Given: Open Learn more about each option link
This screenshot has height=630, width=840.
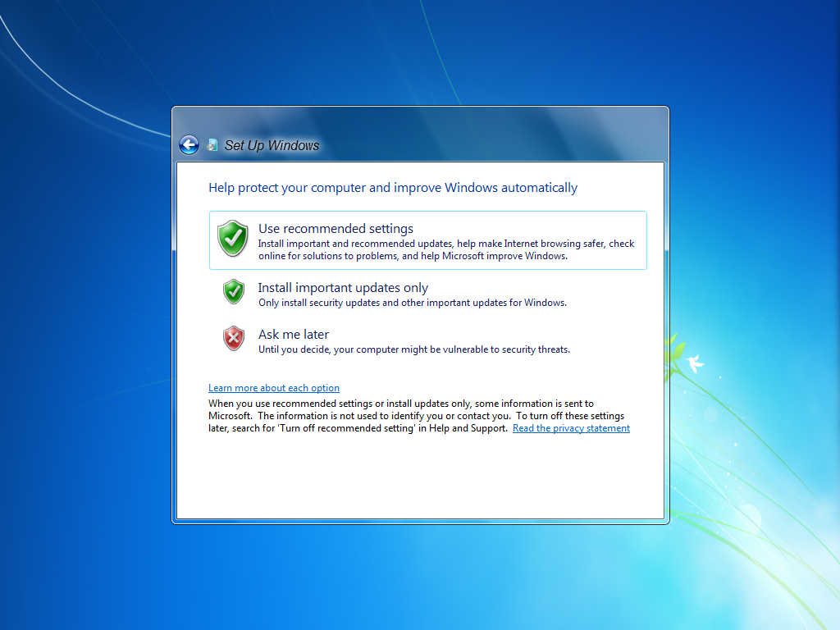Looking at the screenshot, I should click(274, 388).
